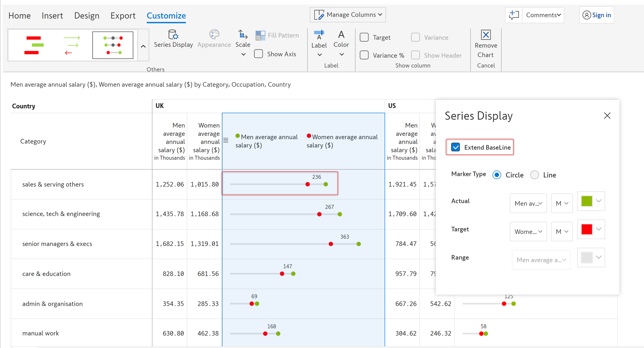Image resolution: width=644 pixels, height=348 pixels.
Task: Click the Remove Chart icon
Action: 486,35
